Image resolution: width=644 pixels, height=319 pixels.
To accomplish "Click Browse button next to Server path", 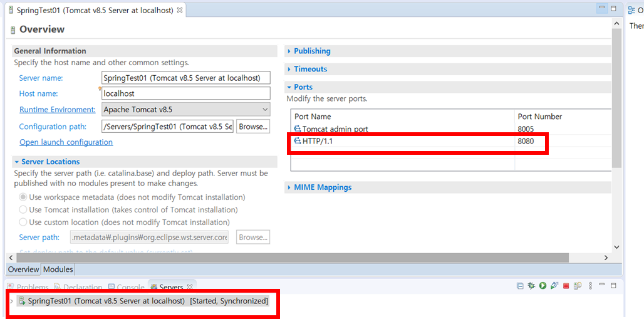I will click(x=253, y=237).
